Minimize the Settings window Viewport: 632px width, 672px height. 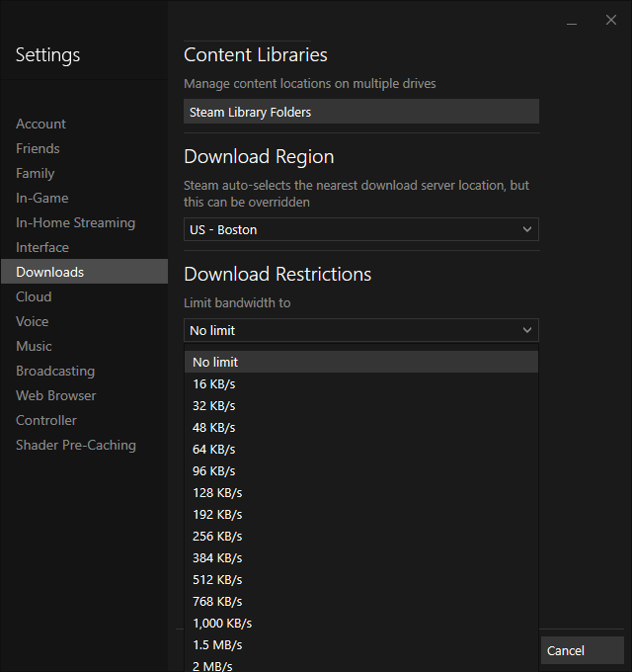pyautogui.click(x=572, y=21)
